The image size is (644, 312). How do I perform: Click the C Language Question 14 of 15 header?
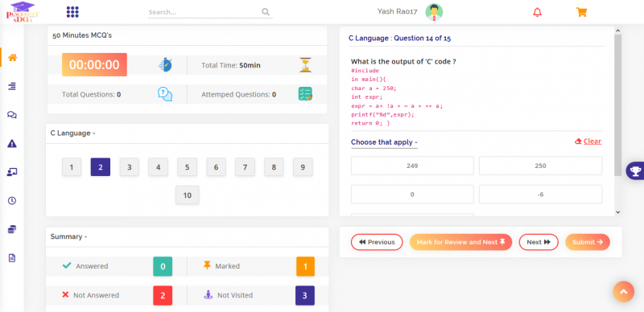(399, 38)
